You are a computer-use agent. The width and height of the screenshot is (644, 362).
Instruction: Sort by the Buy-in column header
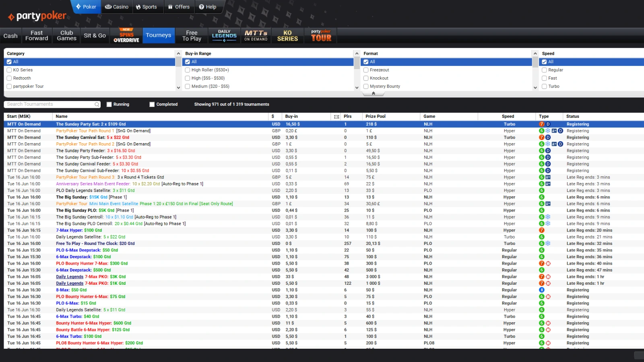click(306, 117)
